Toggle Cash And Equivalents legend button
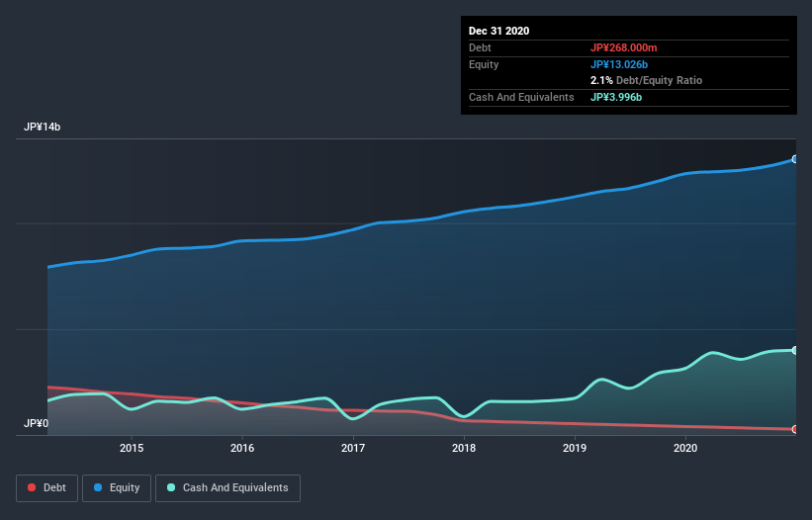 [227, 488]
